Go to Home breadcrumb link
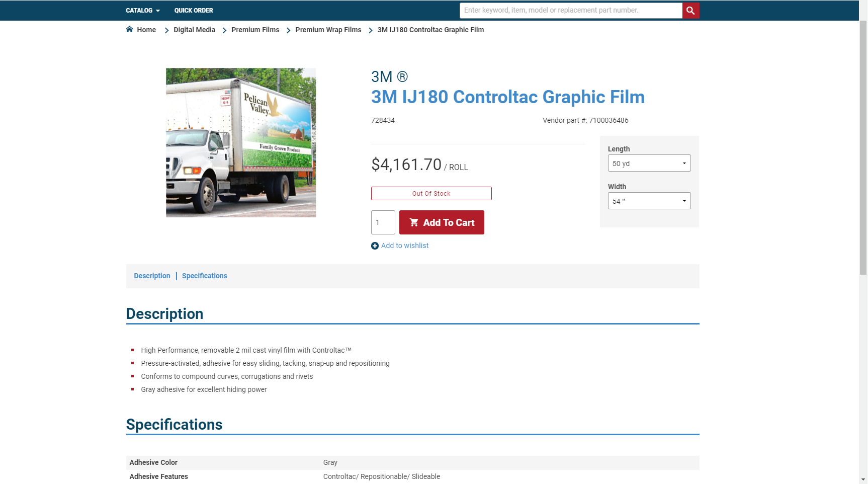This screenshot has width=868, height=484. [x=146, y=30]
